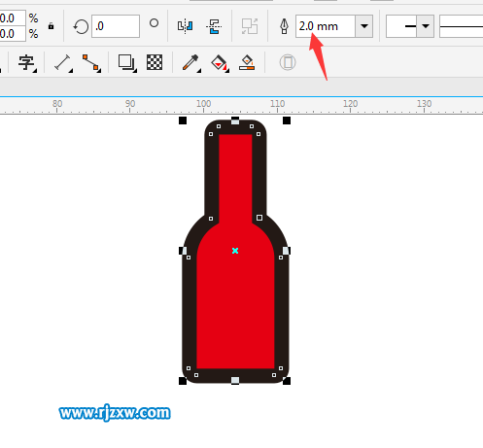The image size is (483, 448).
Task: Select the Connector tool
Action: pyautogui.click(x=91, y=62)
